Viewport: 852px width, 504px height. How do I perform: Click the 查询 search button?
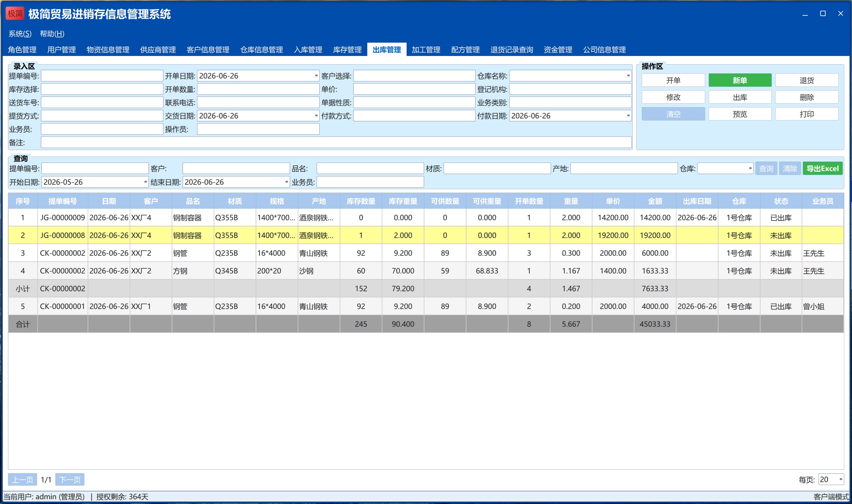[x=766, y=169]
